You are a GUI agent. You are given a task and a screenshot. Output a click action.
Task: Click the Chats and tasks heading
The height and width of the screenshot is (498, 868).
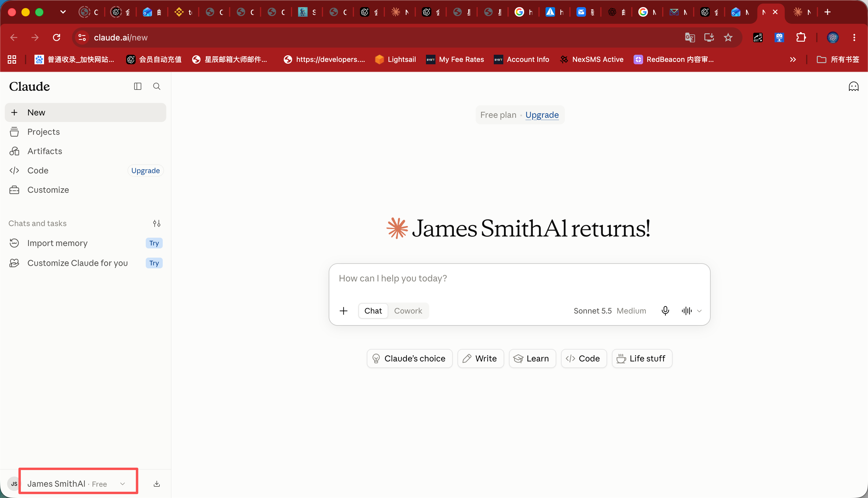[37, 223]
